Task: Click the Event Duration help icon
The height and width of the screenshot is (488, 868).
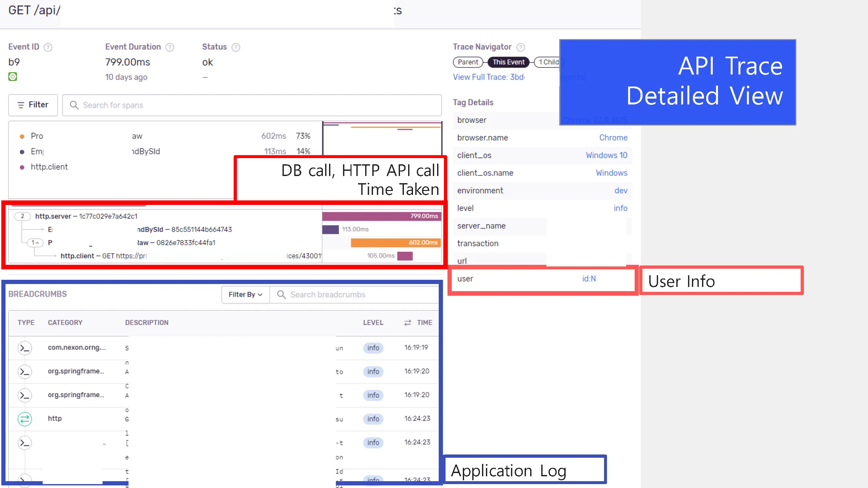Action: tap(170, 47)
